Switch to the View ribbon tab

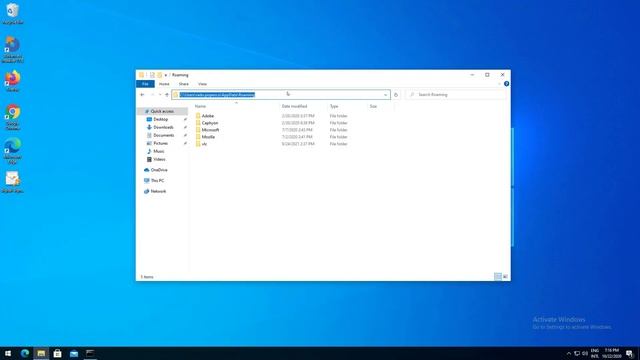[202, 84]
